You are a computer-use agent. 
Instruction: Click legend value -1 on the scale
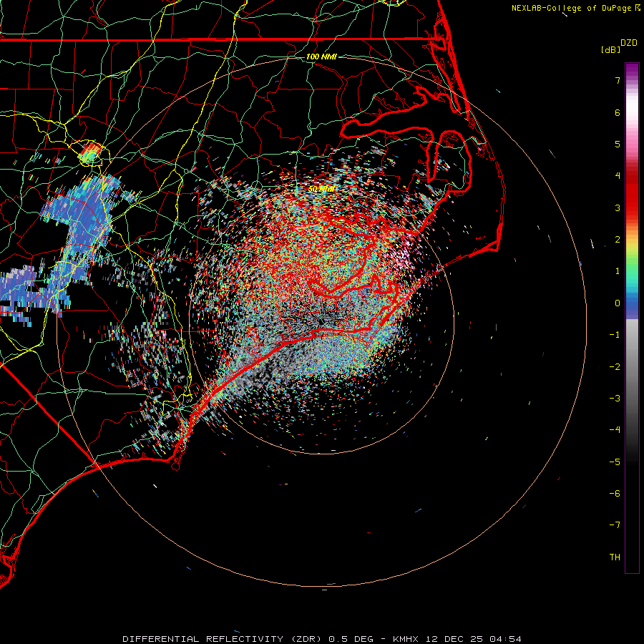point(615,335)
